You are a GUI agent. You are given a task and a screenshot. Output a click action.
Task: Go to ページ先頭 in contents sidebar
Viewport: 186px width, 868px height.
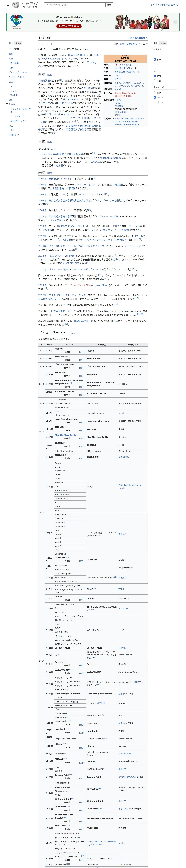14,49
